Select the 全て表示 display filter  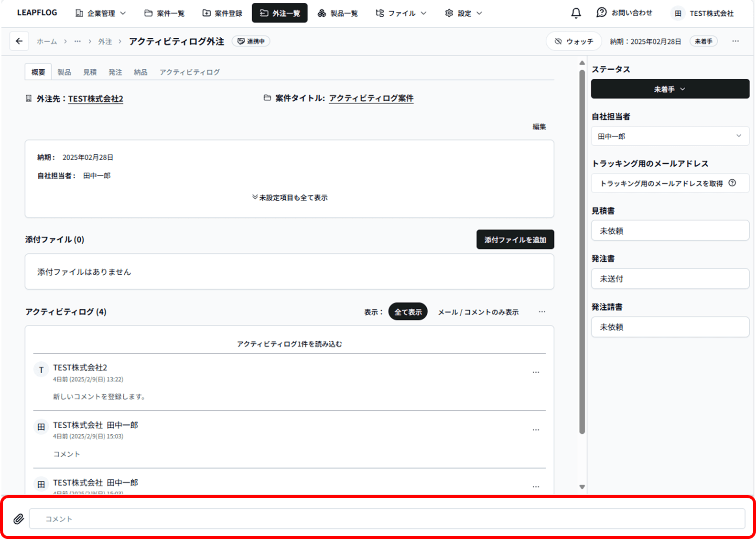(408, 312)
